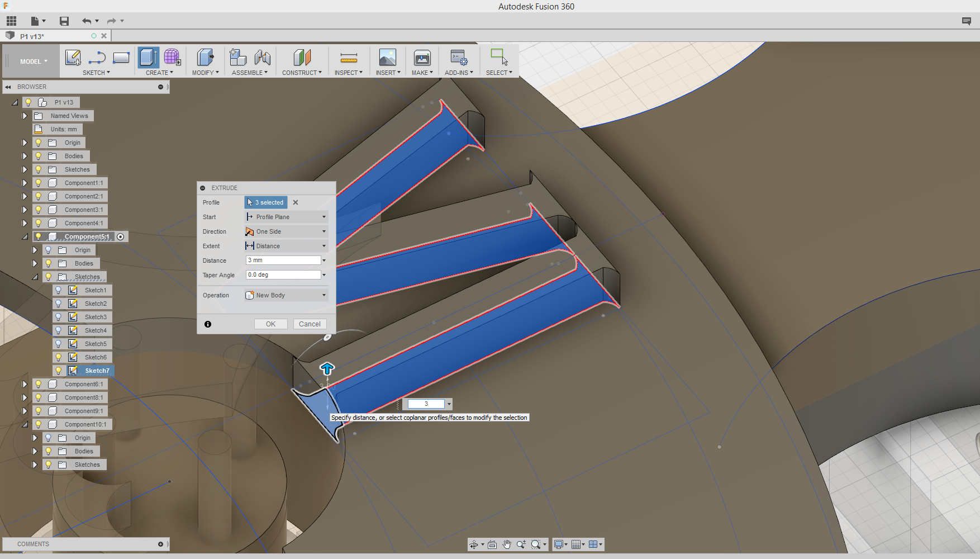Click the 3 selected profile button
The width and height of the screenshot is (980, 559).
[266, 202]
